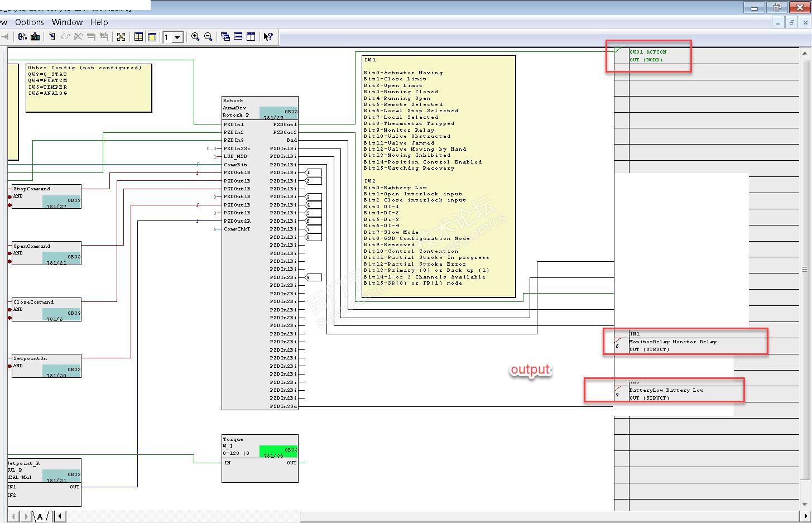Open the sheet number dropdown

(177, 37)
